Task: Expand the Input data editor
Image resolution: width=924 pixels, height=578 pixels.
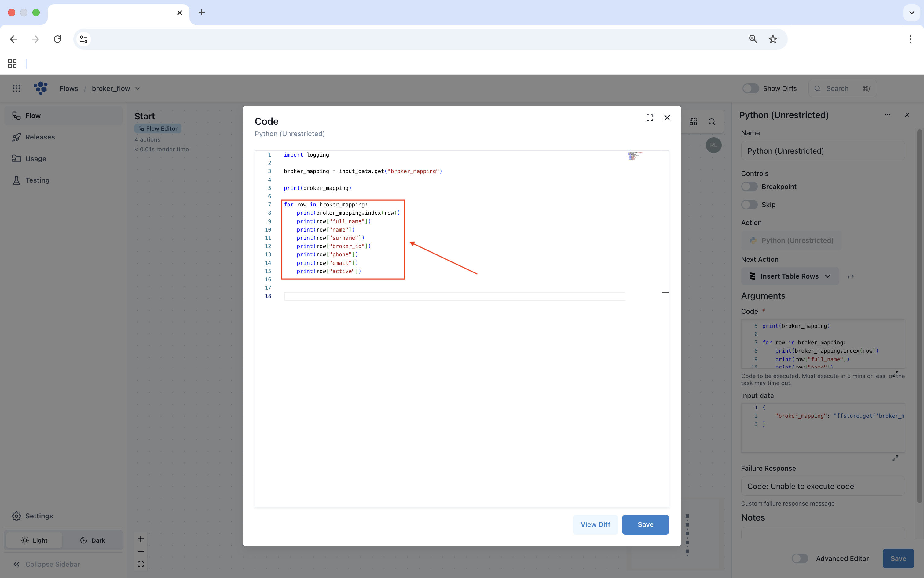Action: 895,458
